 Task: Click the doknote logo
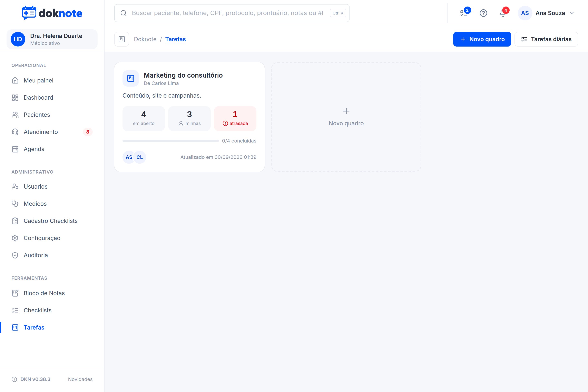click(x=52, y=13)
